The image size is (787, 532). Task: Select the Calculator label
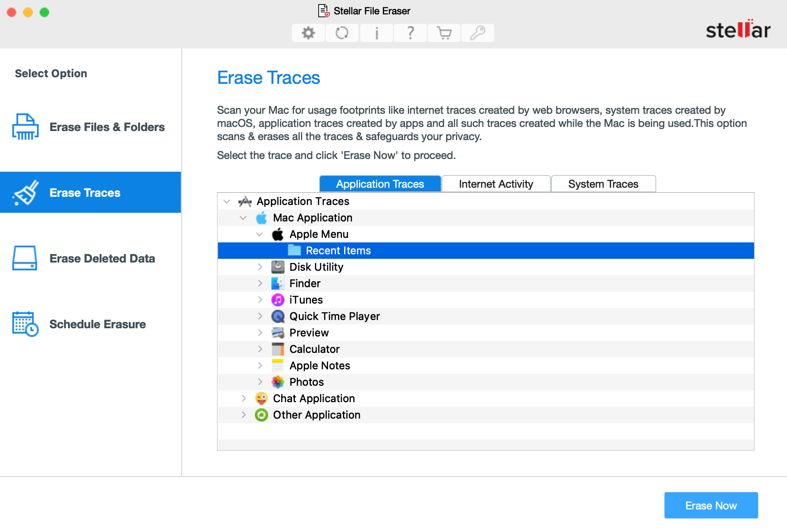[314, 349]
